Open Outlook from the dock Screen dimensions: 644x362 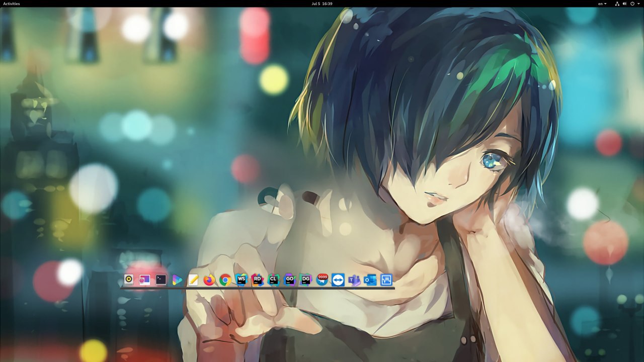[370, 280]
